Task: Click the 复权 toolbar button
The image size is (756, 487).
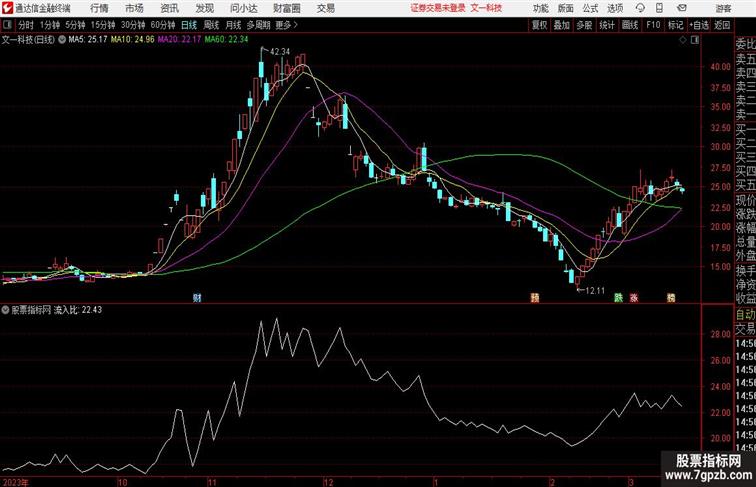Action: point(539,25)
